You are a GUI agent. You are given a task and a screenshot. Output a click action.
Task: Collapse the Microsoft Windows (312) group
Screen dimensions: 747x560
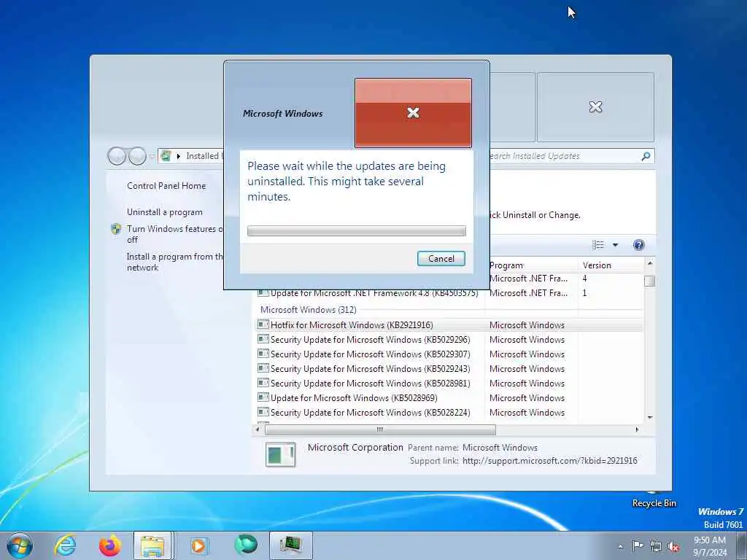tap(309, 309)
